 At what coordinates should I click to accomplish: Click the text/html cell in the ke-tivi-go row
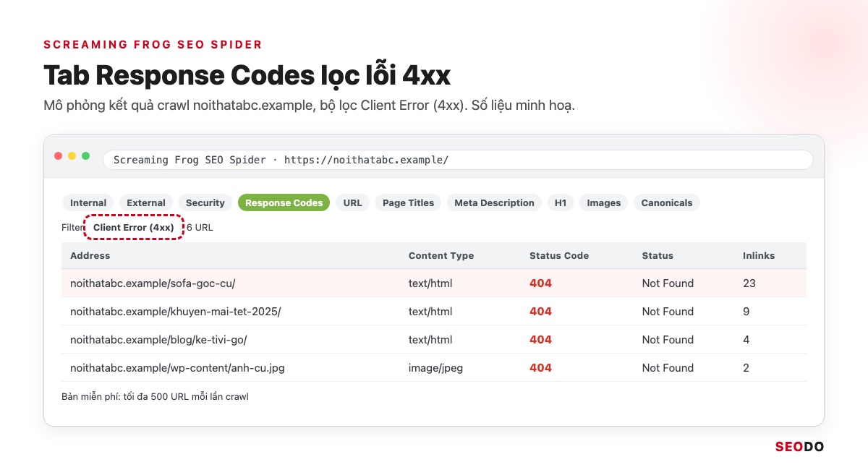pyautogui.click(x=430, y=340)
